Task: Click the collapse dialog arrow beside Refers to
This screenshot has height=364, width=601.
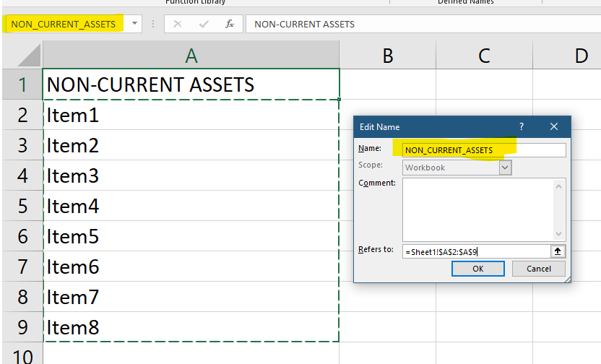Action: [558, 251]
